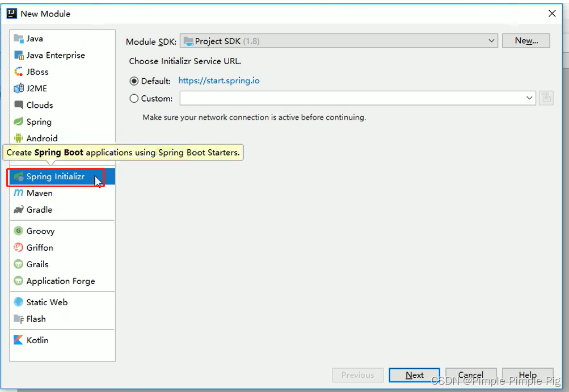Select the Java module icon
Viewport: 569px width, 392px height.
click(19, 39)
